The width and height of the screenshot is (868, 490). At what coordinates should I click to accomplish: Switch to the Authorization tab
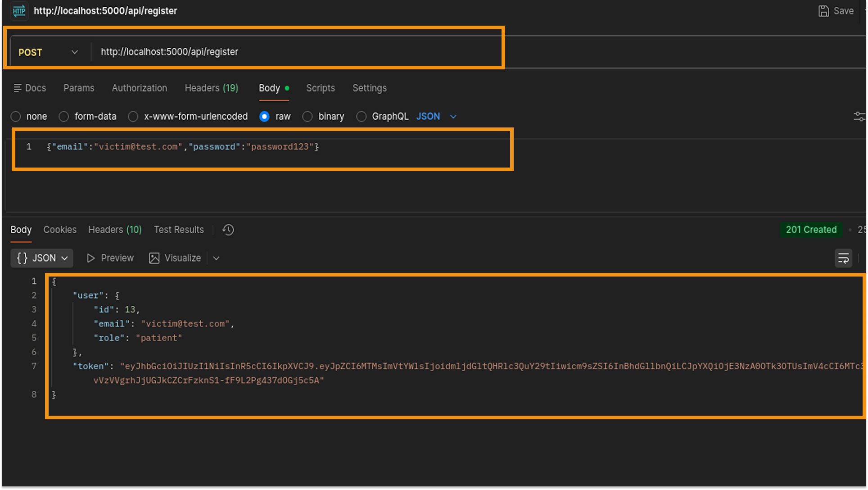(x=139, y=88)
